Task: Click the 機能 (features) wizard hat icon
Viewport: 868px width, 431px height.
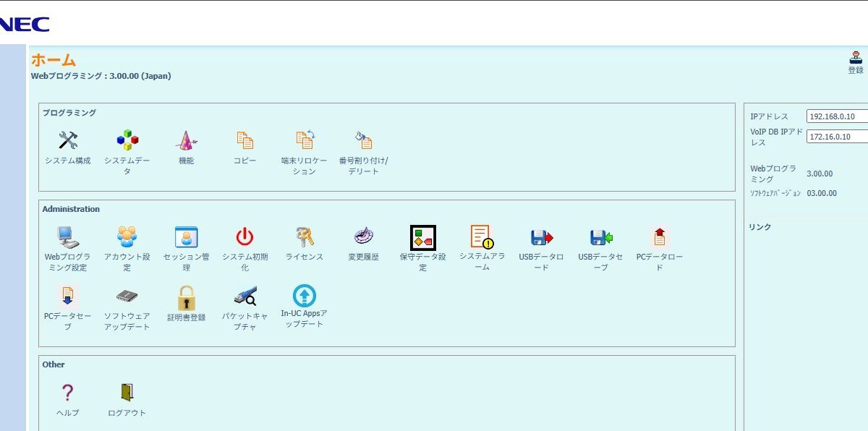Action: [187, 140]
